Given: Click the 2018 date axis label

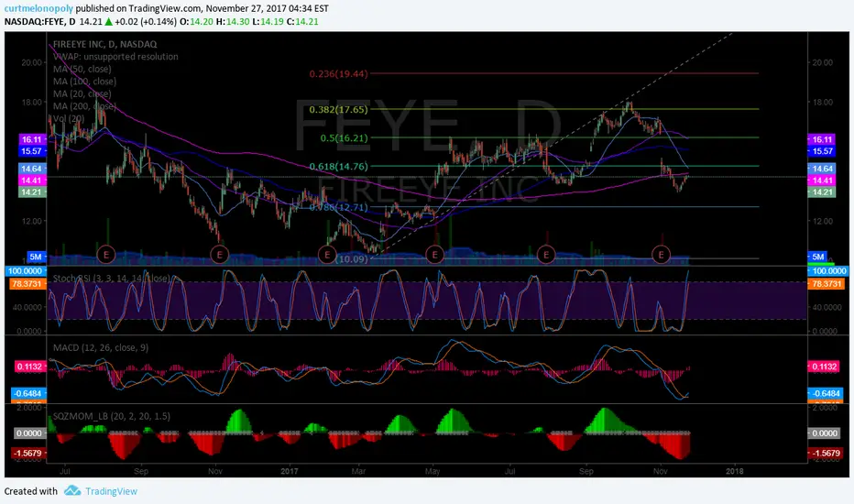Looking at the screenshot, I should pyautogui.click(x=734, y=471).
